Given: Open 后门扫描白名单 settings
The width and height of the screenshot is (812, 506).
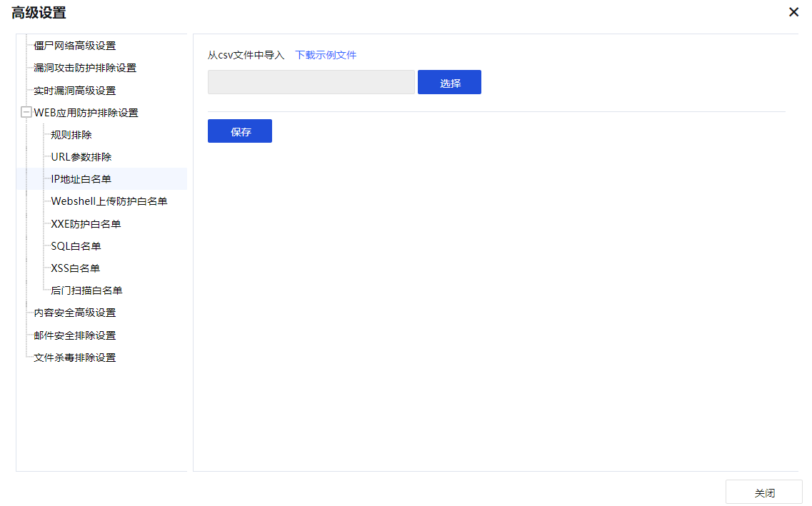Looking at the screenshot, I should click(x=86, y=290).
